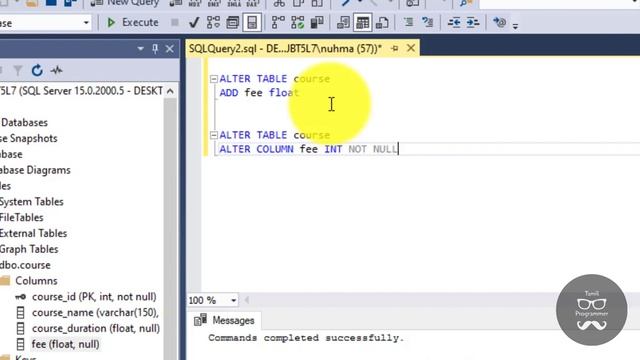Select the course_id (PK, int, not null) column

pos(94,297)
